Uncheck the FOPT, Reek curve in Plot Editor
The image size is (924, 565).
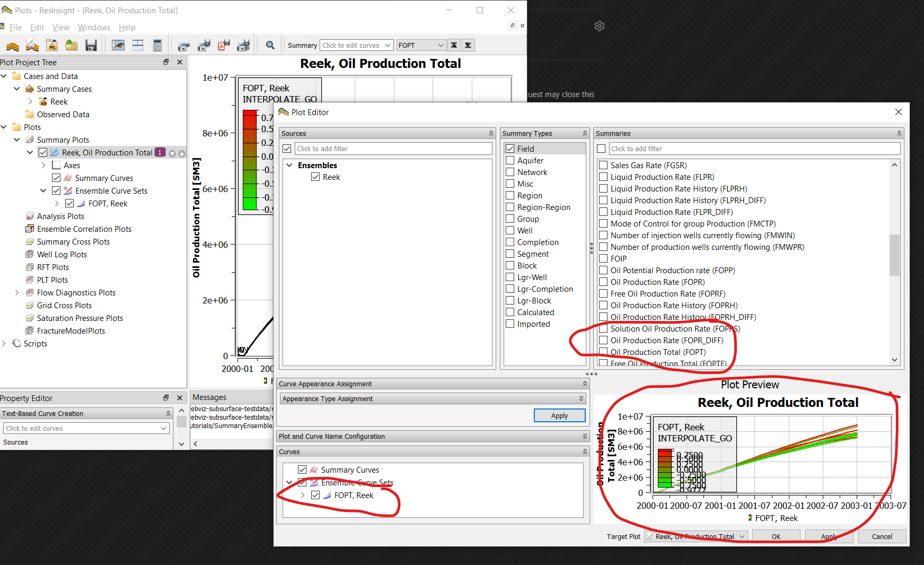(316, 495)
